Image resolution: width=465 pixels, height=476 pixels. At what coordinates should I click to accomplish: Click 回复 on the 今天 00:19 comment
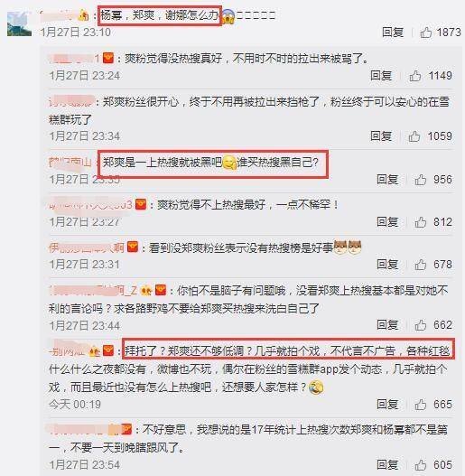click(387, 405)
